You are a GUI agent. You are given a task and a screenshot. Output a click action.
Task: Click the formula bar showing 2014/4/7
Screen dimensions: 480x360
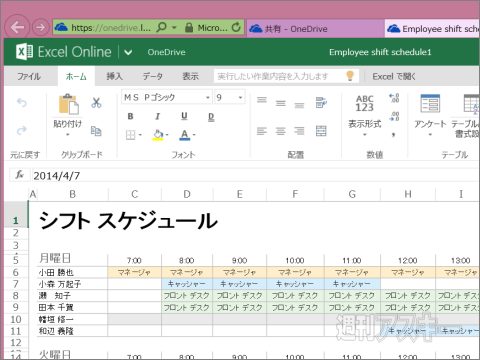(256, 175)
